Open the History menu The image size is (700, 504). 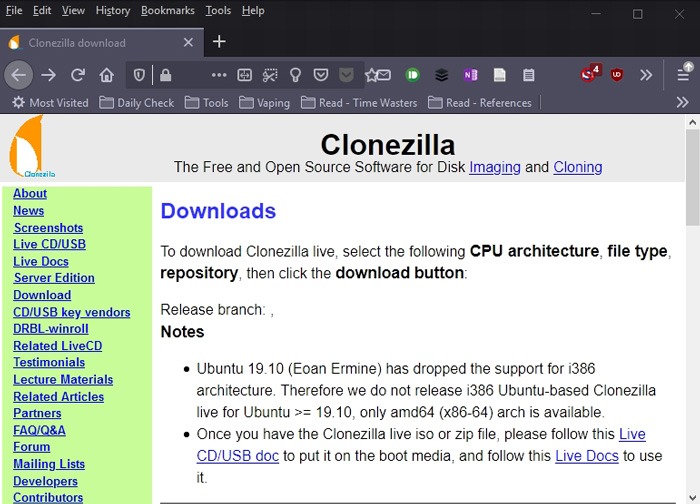pyautogui.click(x=112, y=10)
